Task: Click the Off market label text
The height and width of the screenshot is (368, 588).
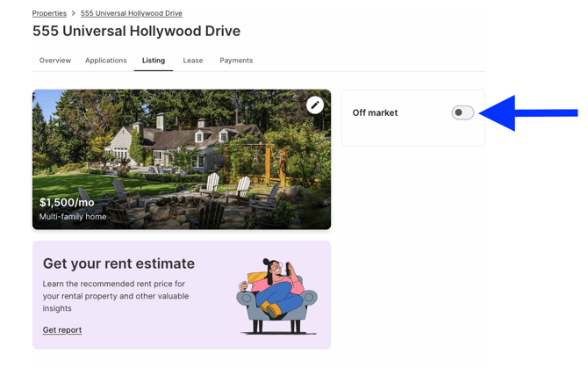Action: tap(375, 112)
